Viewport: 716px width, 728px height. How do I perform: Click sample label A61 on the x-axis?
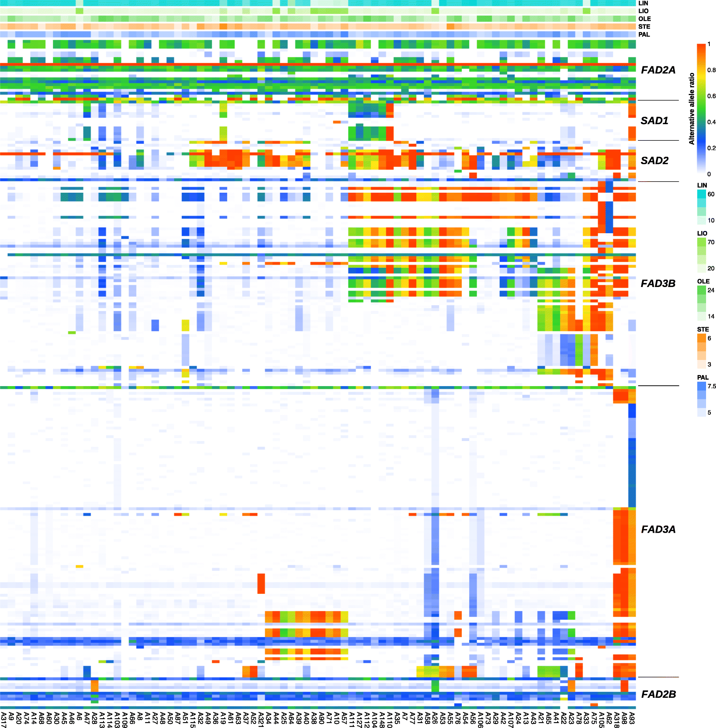[x=231, y=717]
